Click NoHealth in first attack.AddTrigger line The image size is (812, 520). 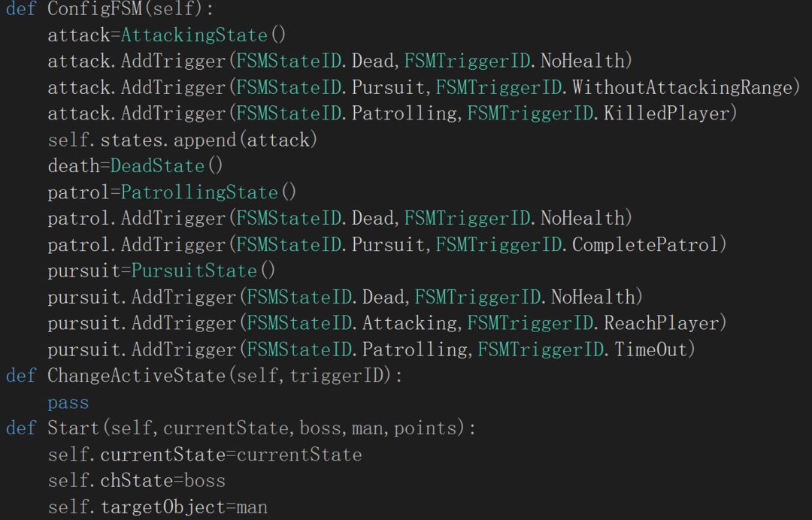coord(583,61)
